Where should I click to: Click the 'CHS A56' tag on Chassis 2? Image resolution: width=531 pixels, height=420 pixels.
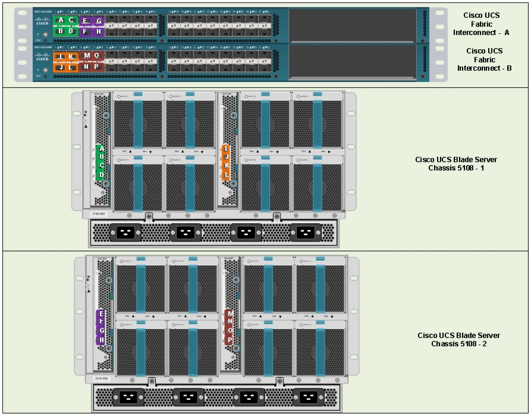(x=101, y=378)
